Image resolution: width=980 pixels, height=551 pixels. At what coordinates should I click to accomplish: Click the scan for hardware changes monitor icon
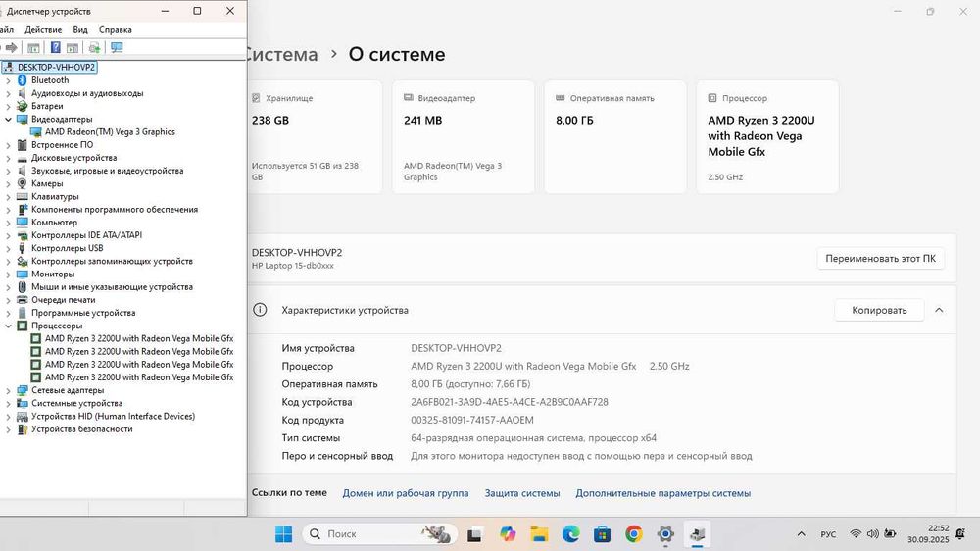pyautogui.click(x=117, y=47)
